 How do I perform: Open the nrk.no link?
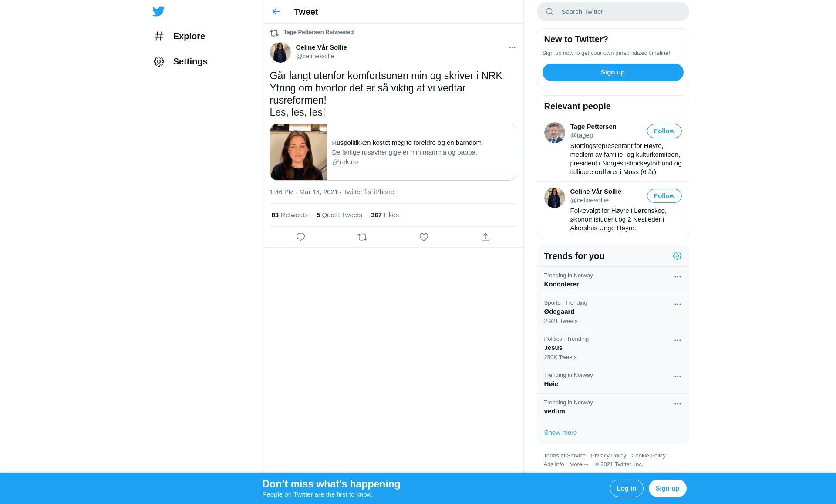coord(345,162)
